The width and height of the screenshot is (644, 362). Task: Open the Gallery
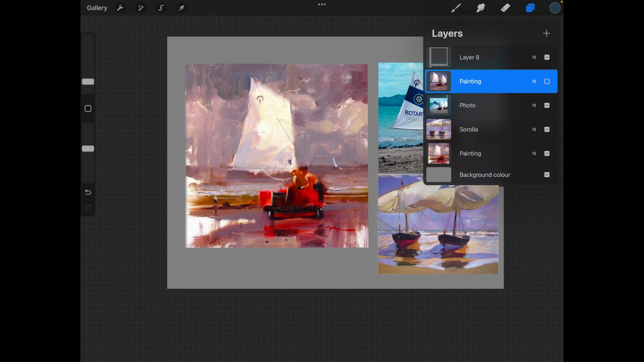[97, 8]
